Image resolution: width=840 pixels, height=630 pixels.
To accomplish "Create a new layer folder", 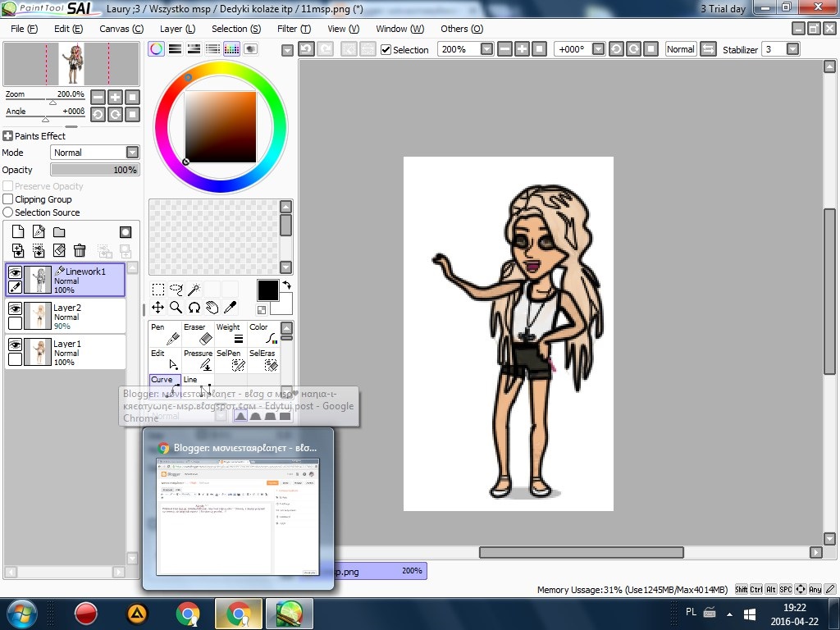I will tap(59, 232).
